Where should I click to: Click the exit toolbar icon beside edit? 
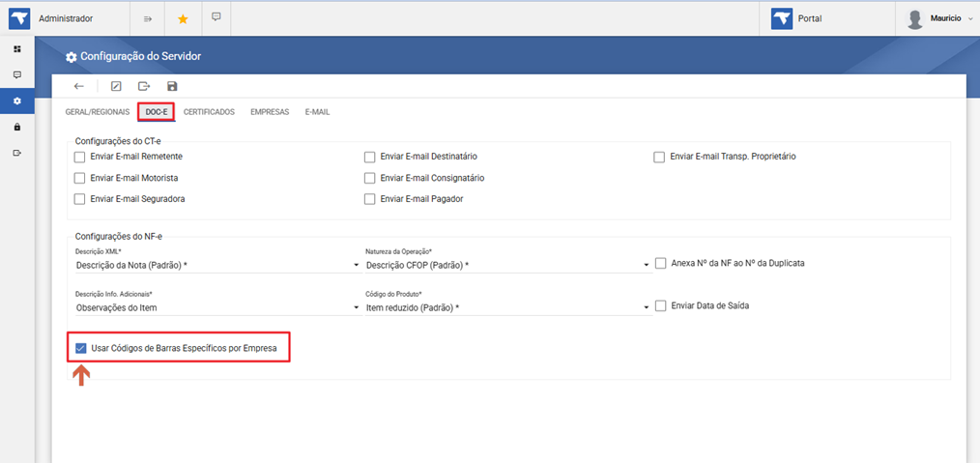144,86
